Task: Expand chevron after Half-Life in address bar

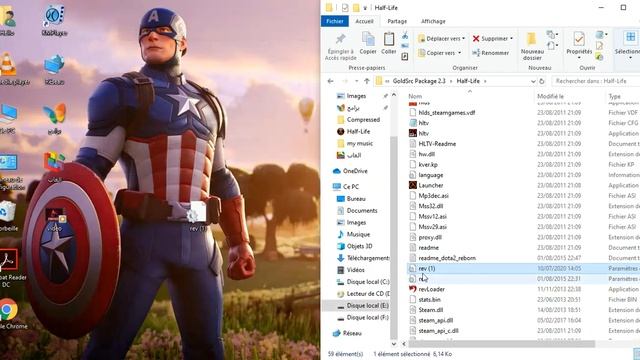Action: point(485,81)
